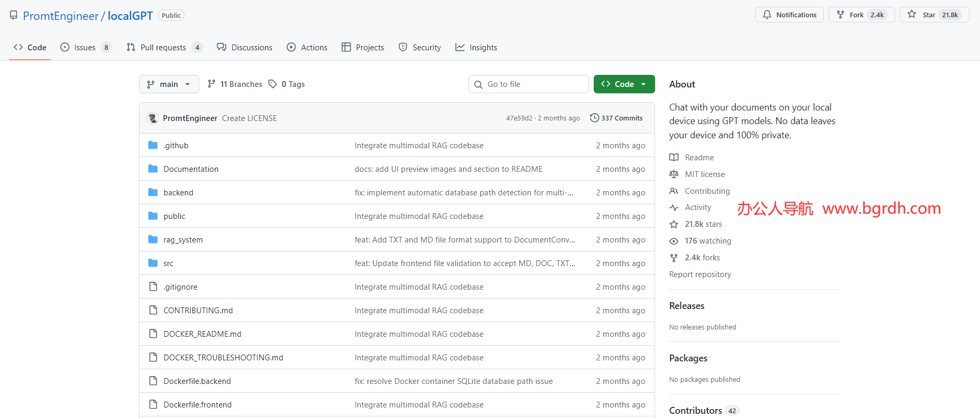Open commit 'fix: resolve Docker container SQLite database path issue'
Image resolution: width=980 pixels, height=419 pixels.
click(454, 381)
